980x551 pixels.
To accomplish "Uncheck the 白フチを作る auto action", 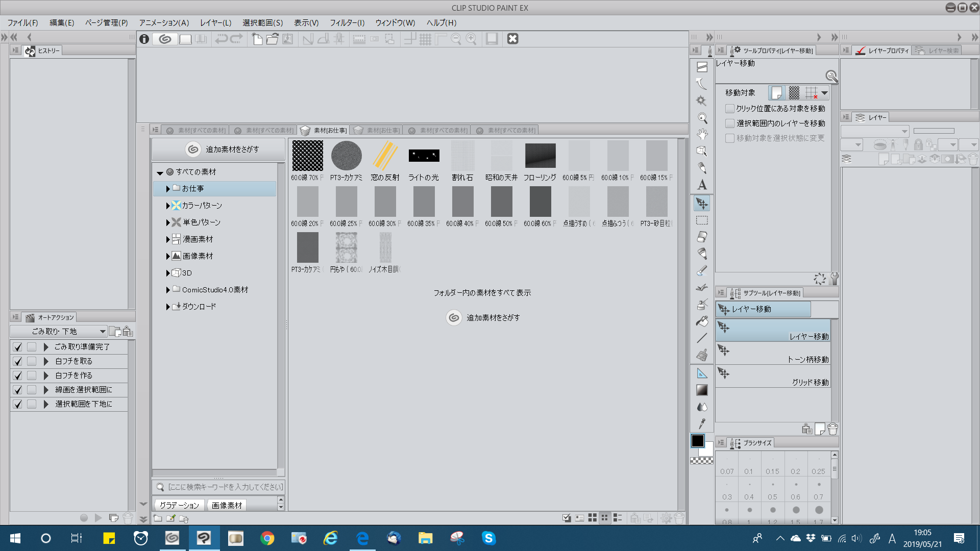I will 18,375.
